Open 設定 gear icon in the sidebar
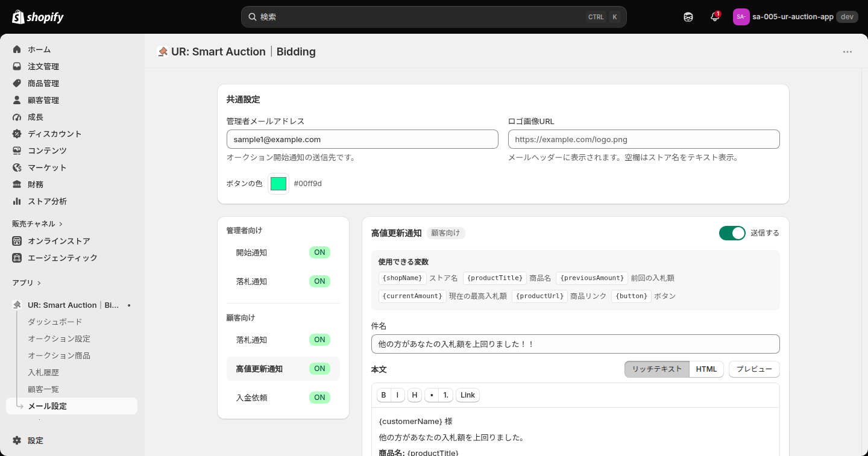 (17, 440)
